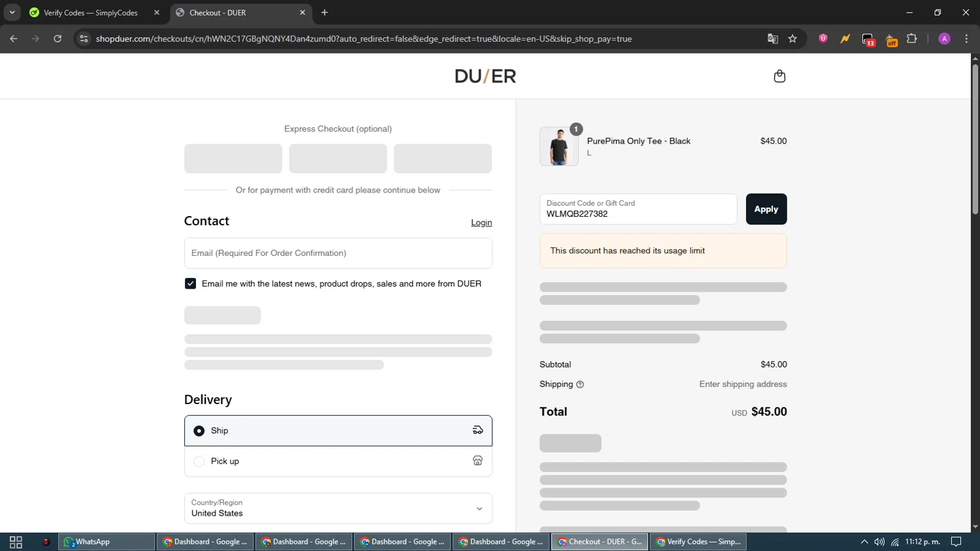Screen dimensions: 980x551
Task: Show hidden system tray icons
Action: coord(864,542)
